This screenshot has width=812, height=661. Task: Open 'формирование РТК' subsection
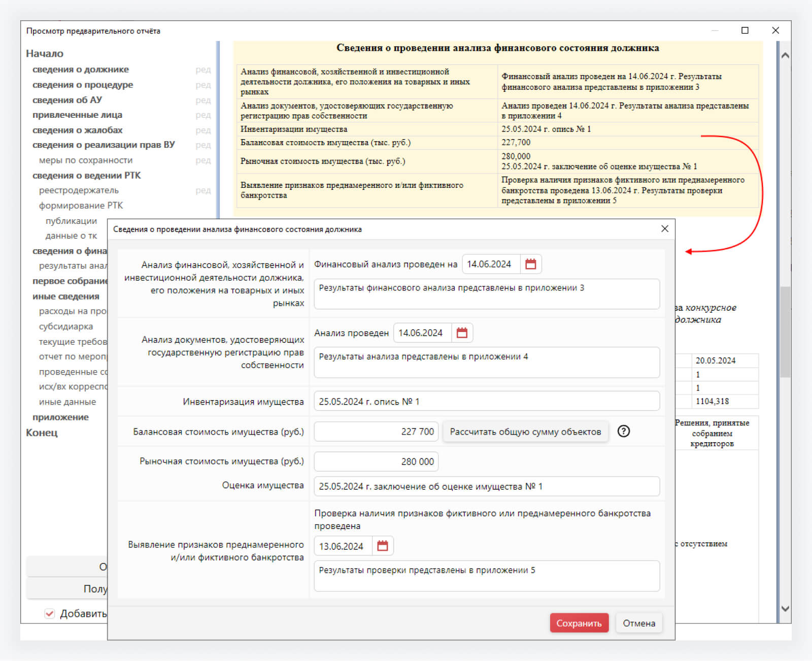pos(81,206)
